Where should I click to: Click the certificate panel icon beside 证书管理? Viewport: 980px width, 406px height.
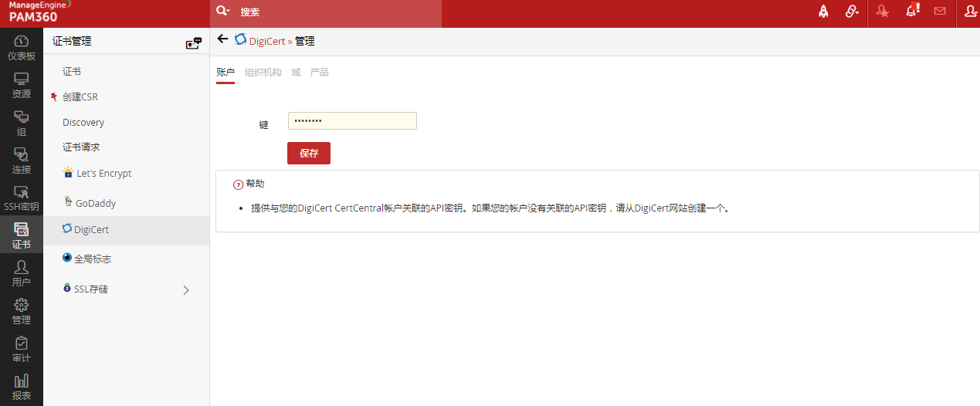point(194,43)
